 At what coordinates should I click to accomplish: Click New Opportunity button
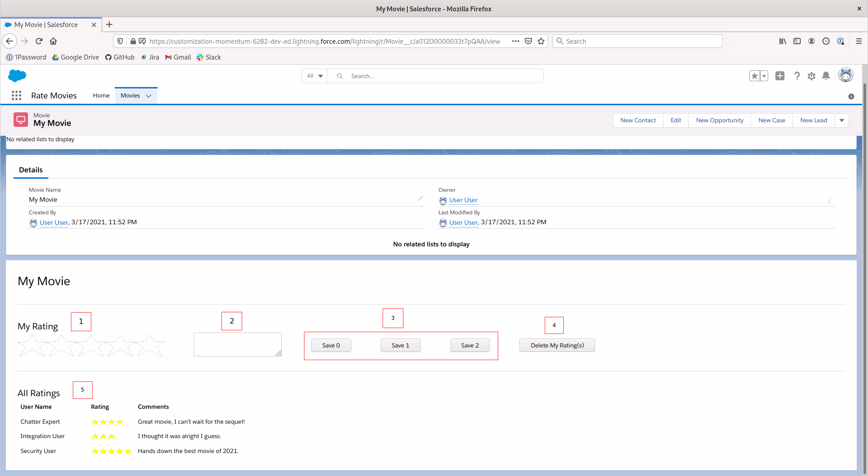click(720, 120)
